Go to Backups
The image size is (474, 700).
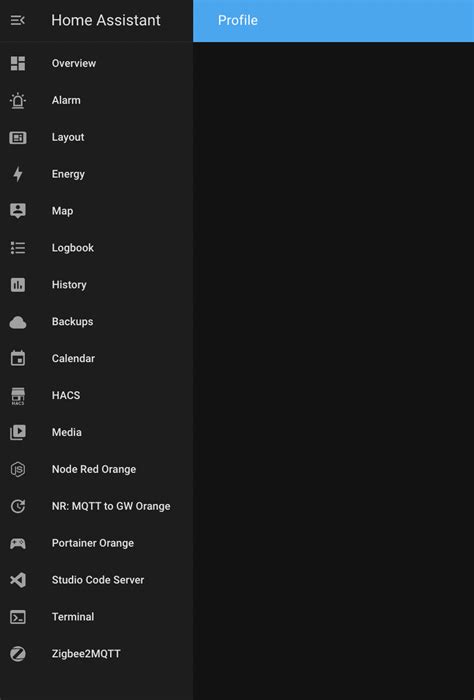pos(96,322)
